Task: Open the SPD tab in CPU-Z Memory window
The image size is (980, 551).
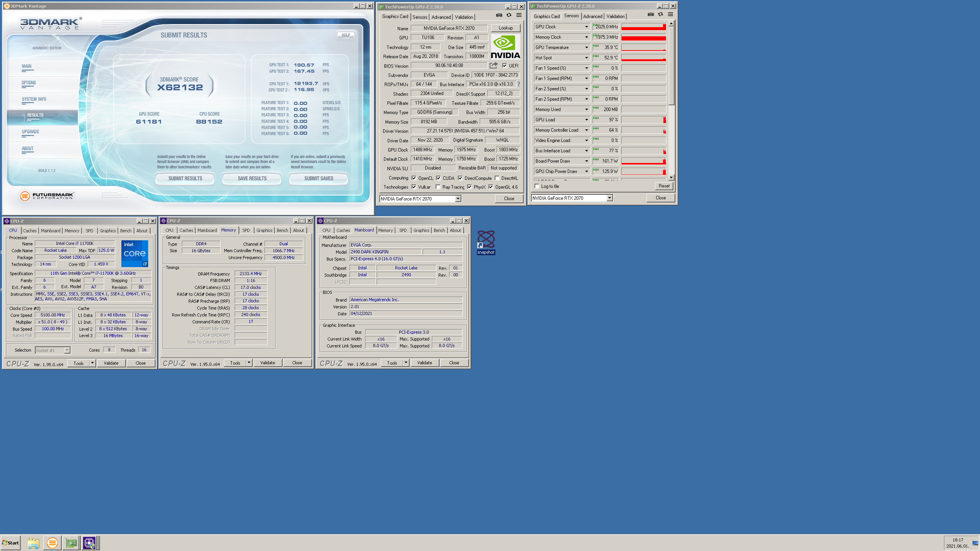Action: tap(246, 230)
